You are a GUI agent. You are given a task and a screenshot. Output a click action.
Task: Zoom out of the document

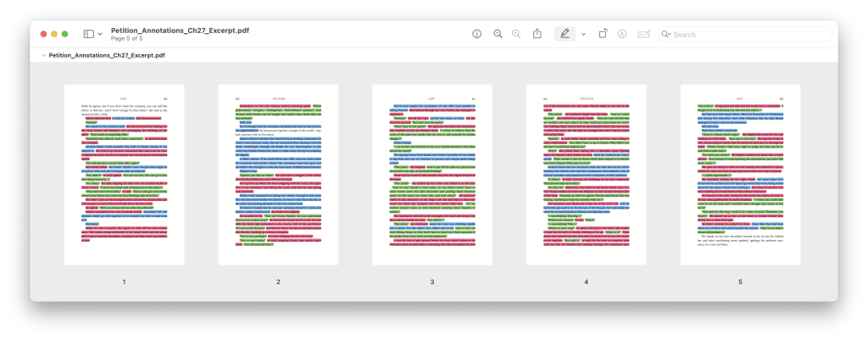[498, 34]
